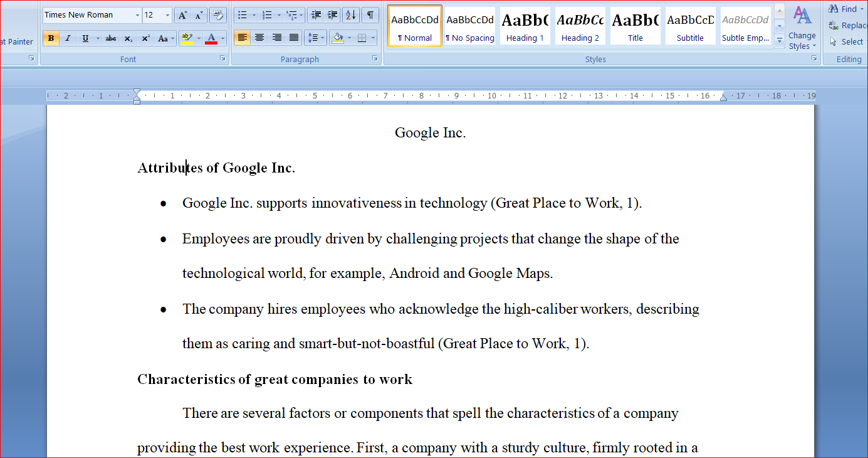The width and height of the screenshot is (868, 458).
Task: Click Decrease Indent icon
Action: (x=316, y=15)
